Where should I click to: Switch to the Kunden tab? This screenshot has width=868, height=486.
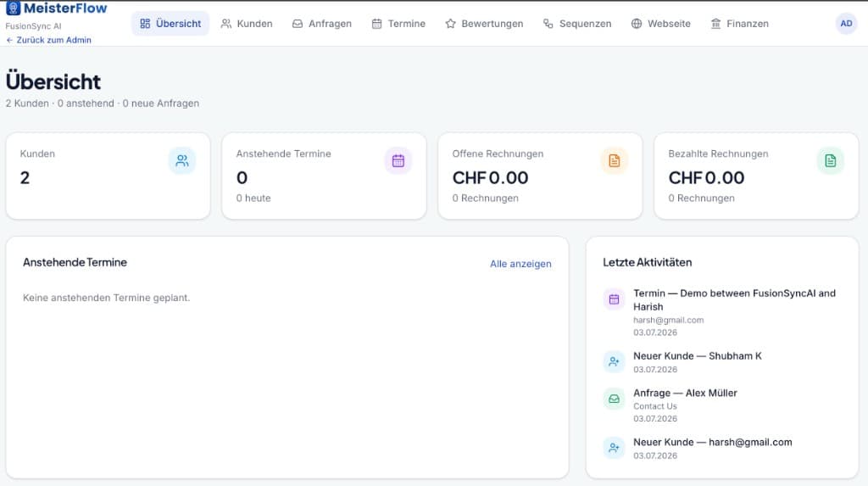247,23
